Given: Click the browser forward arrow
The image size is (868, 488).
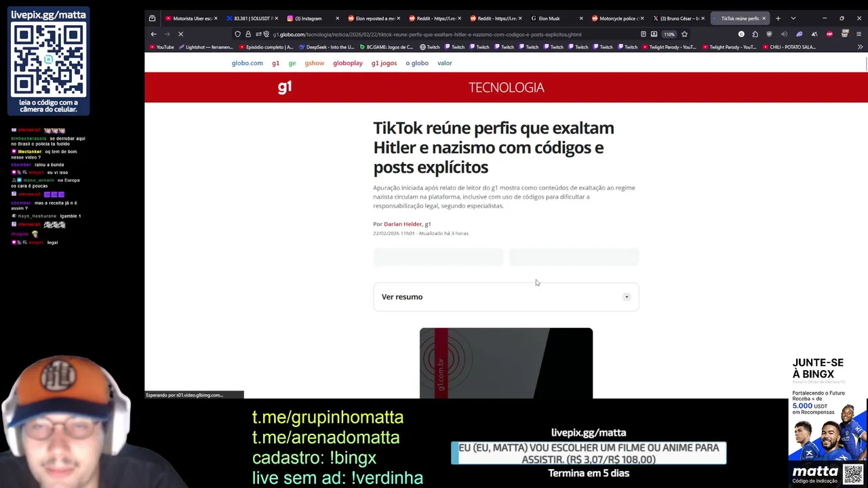Looking at the screenshot, I should (x=167, y=34).
